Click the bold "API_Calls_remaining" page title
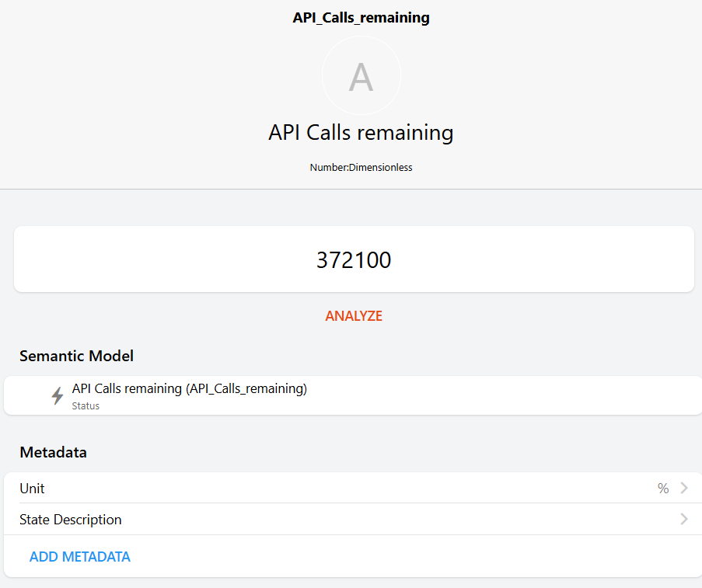The image size is (702, 588). 361,18
